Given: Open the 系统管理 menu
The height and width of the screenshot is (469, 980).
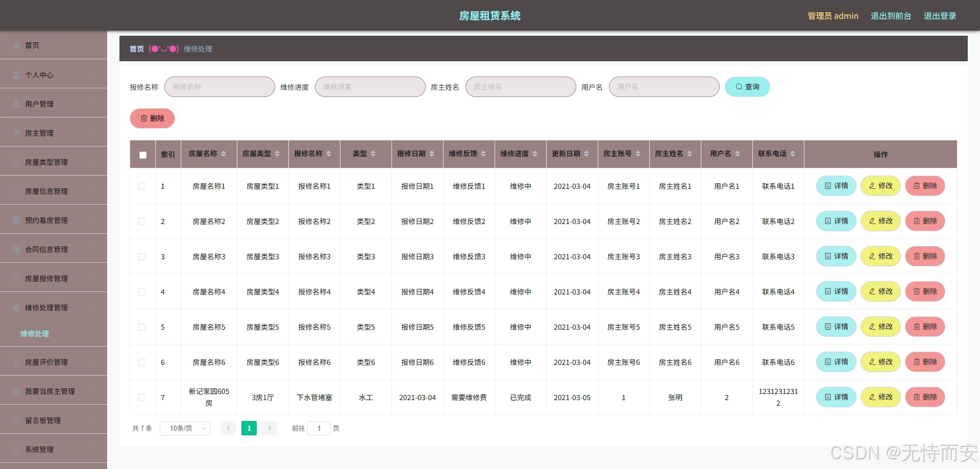Looking at the screenshot, I should pyautogui.click(x=54, y=449).
